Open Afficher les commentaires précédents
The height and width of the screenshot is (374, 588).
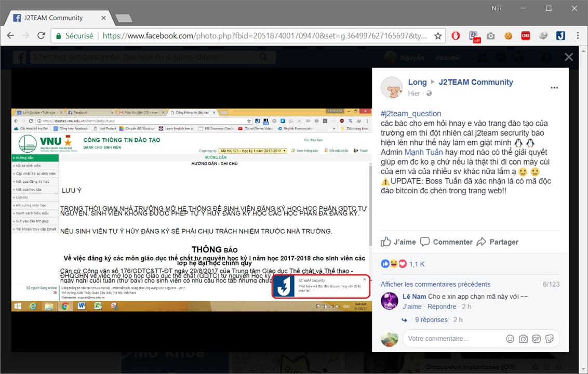[435, 284]
